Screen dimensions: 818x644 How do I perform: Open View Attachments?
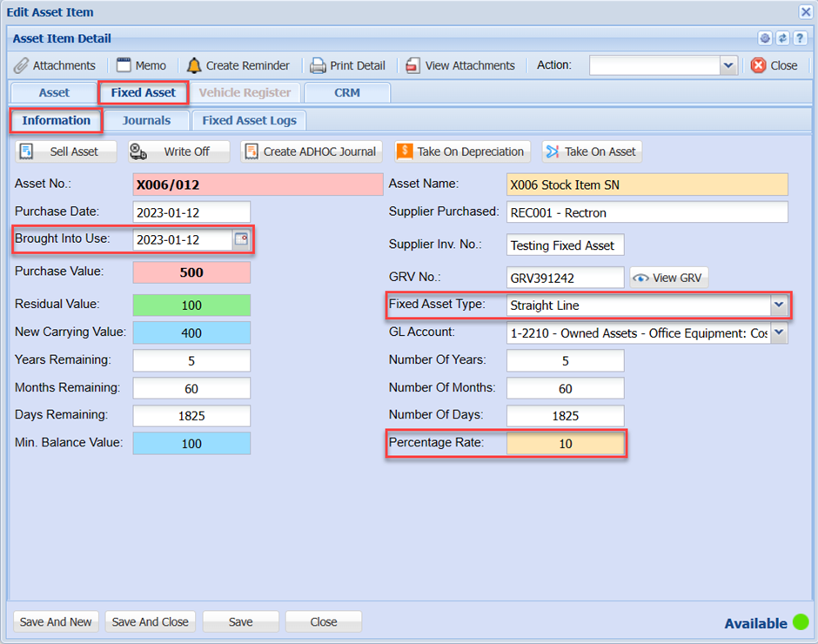click(x=413, y=65)
